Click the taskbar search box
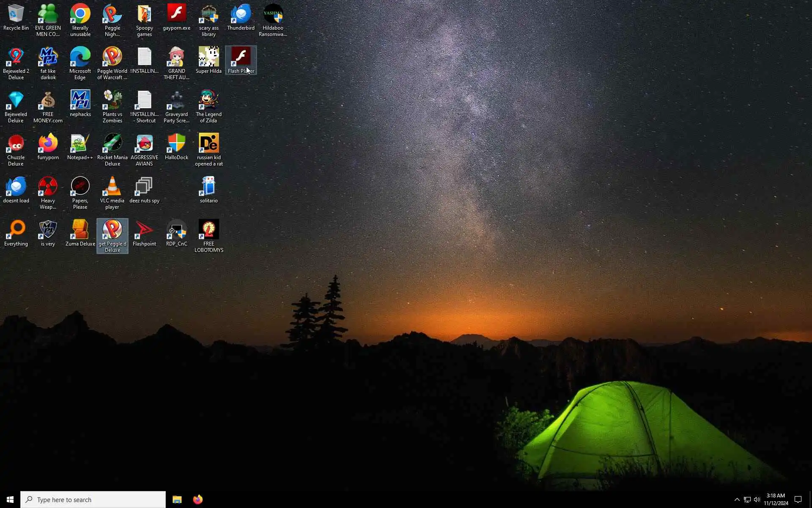Viewport: 812px width, 508px height. (x=93, y=500)
